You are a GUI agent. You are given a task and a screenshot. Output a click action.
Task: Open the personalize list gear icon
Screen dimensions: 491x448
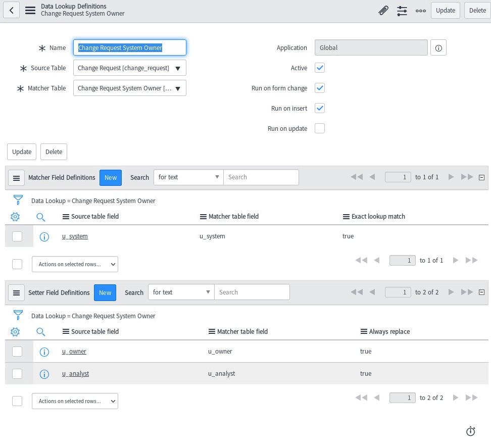pyautogui.click(x=15, y=217)
